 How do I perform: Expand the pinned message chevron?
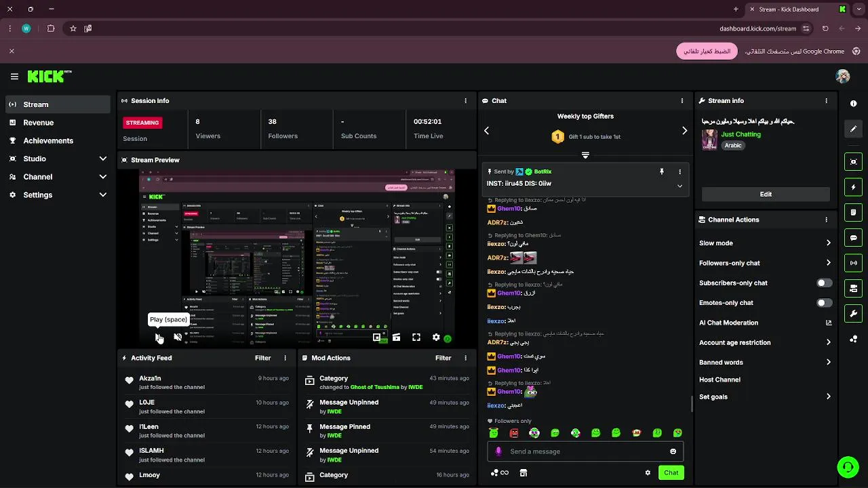(x=679, y=186)
